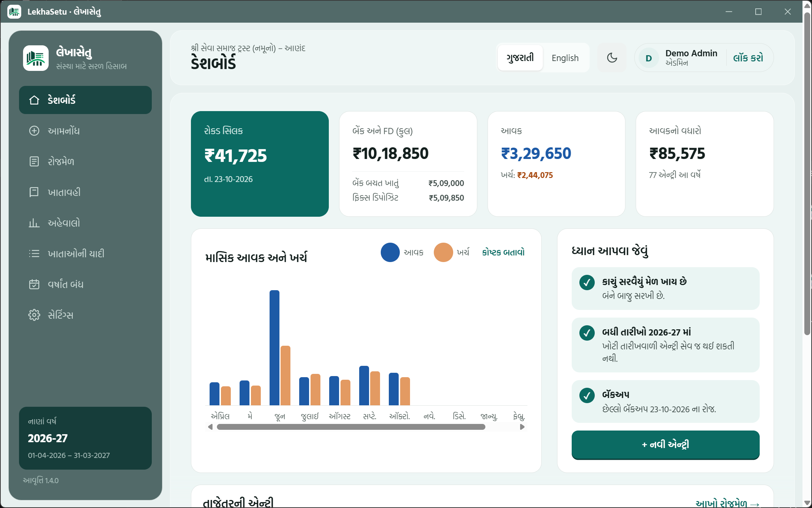
Task: Click the checkmark icon beside બૅકઅપ
Action: (587, 395)
